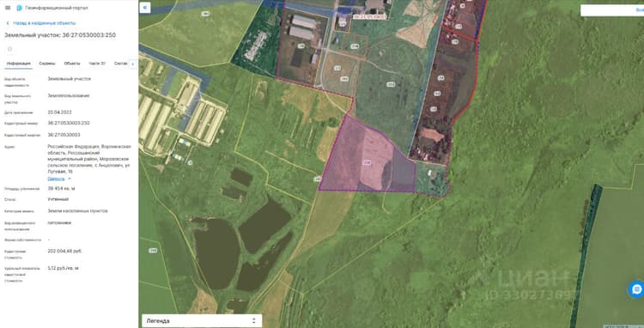Image resolution: width=644 pixels, height=328 pixels.
Task: Click the red-outlined cadastral quarter label on the map
Action: [369, 17]
